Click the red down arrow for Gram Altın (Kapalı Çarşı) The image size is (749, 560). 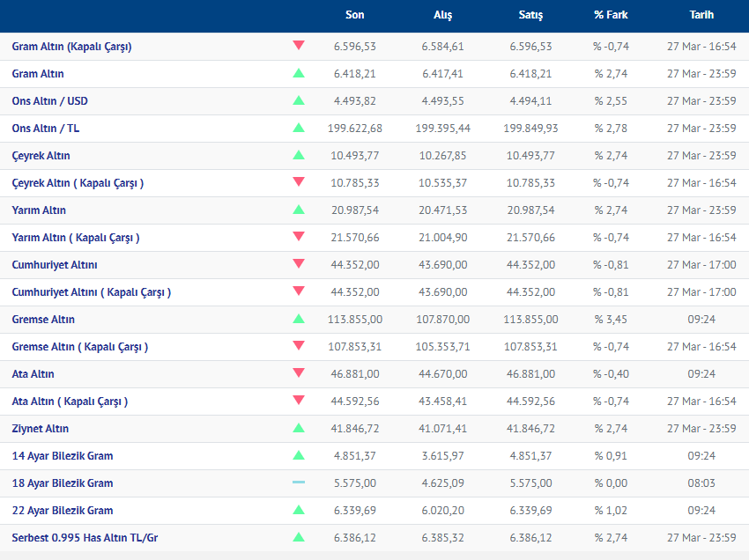[x=299, y=46]
